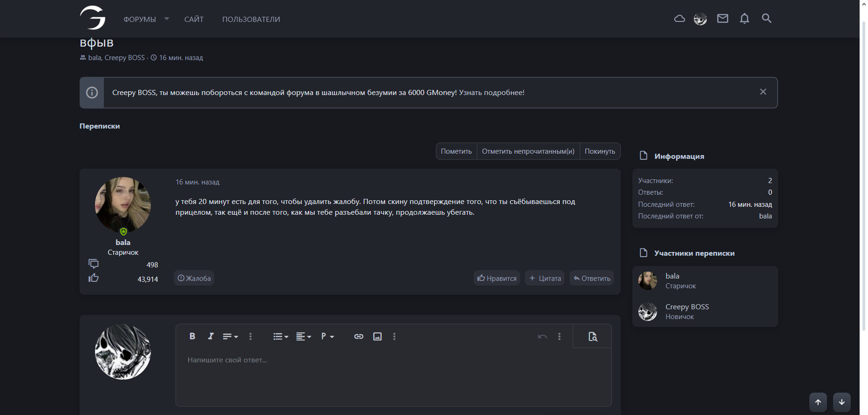Image resolution: width=868 pixels, height=415 pixels.
Task: Expand the text alignment dropdown
Action: (x=303, y=336)
